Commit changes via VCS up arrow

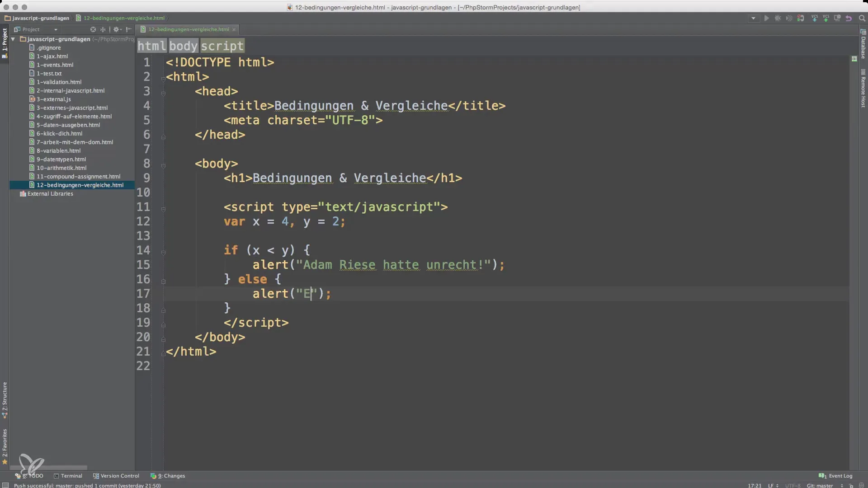pyautogui.click(x=826, y=19)
